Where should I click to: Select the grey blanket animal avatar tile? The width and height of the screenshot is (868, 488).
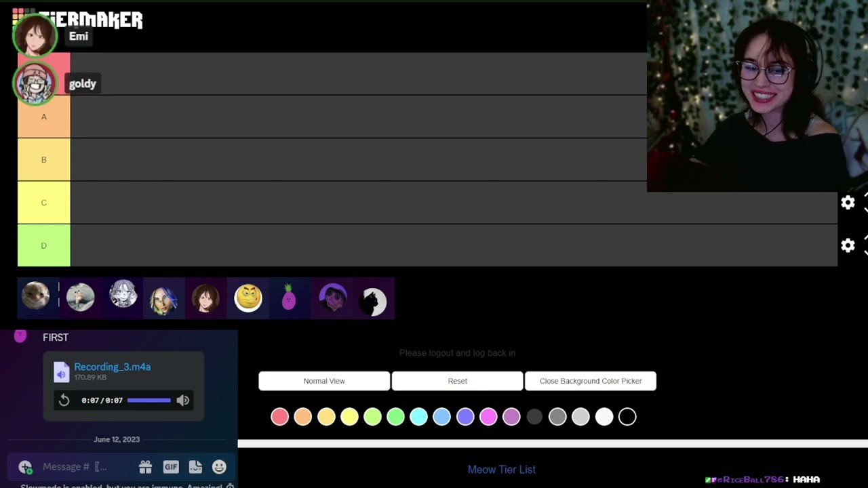pyautogui.click(x=80, y=298)
